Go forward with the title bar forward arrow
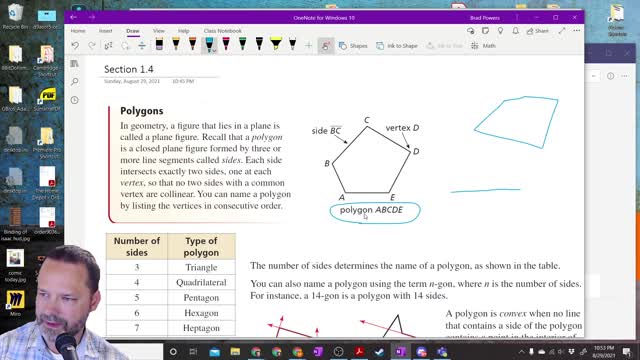 pos(92,18)
